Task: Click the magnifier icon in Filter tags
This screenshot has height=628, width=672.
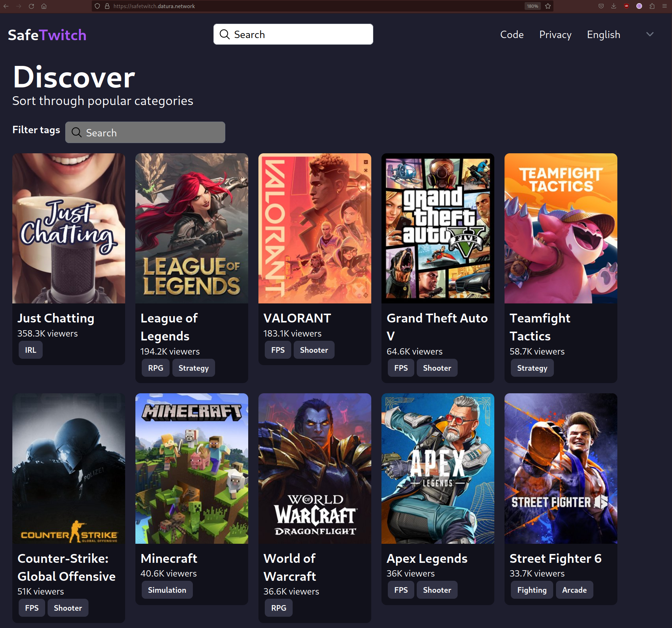Action: click(77, 133)
